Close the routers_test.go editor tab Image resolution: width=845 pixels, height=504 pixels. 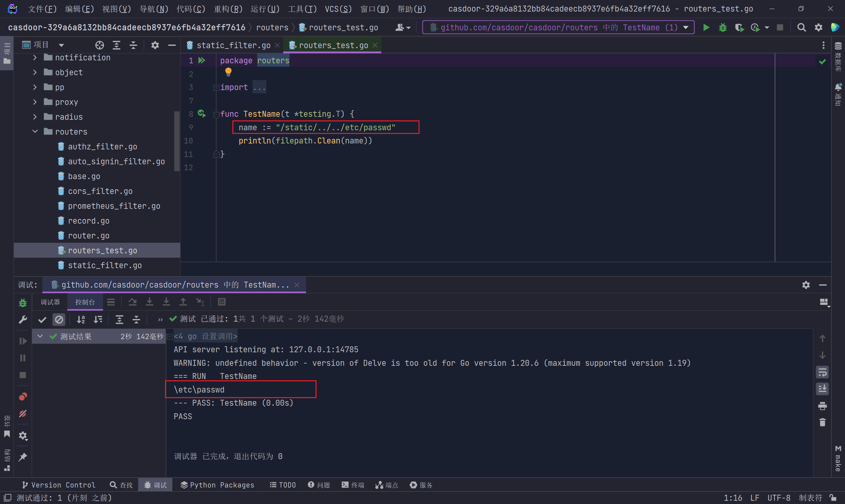click(x=375, y=45)
